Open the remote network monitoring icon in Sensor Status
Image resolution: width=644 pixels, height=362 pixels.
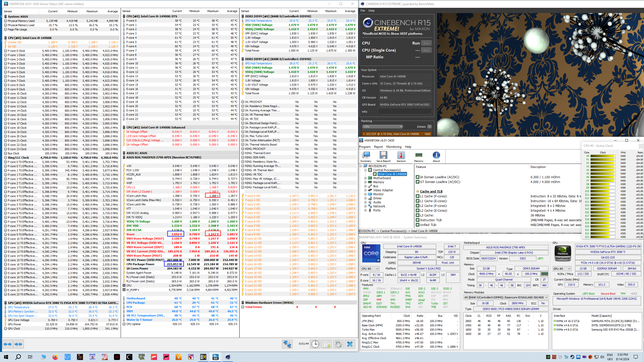[x=287, y=344]
